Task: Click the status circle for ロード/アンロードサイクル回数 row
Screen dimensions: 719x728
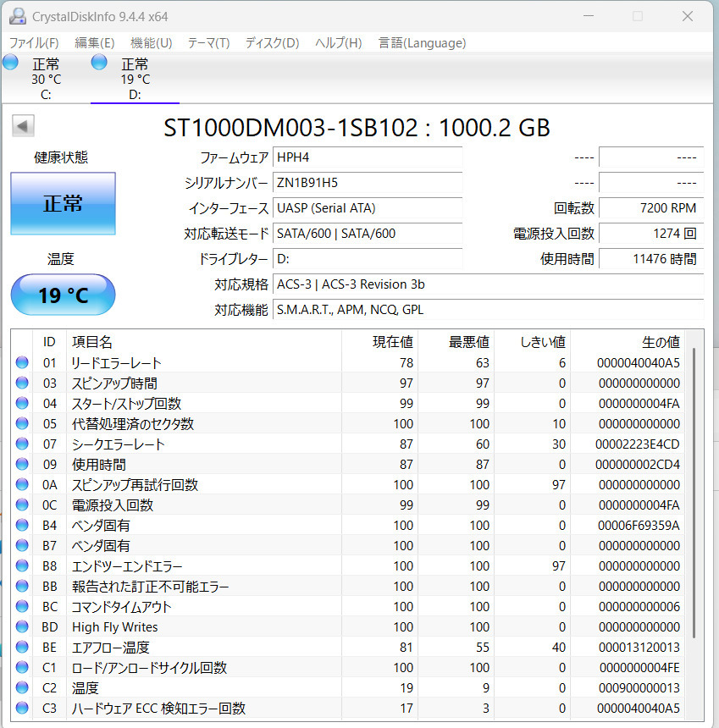Action: click(22, 668)
